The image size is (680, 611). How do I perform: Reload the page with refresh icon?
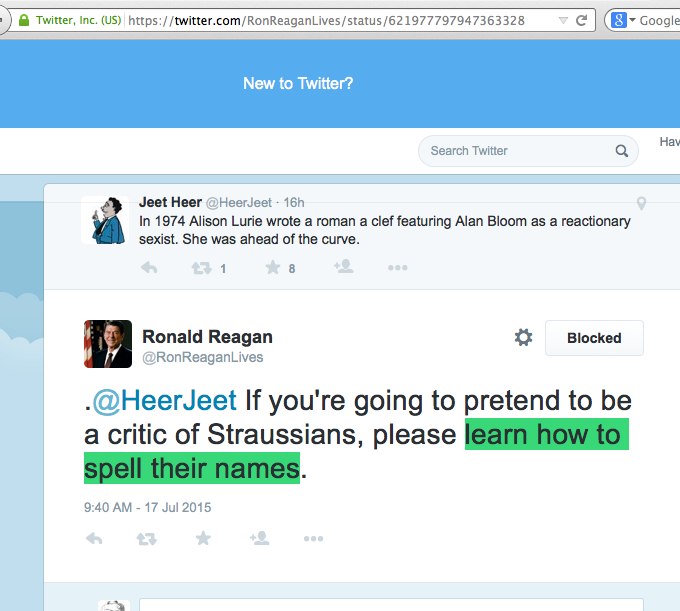tap(581, 20)
